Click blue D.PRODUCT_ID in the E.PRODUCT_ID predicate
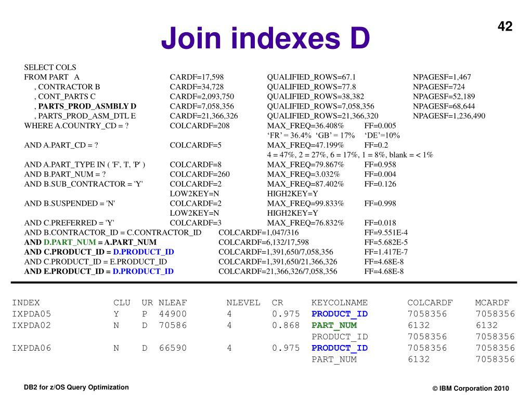Viewport: 532px width, 411px height. pyautogui.click(x=143, y=271)
